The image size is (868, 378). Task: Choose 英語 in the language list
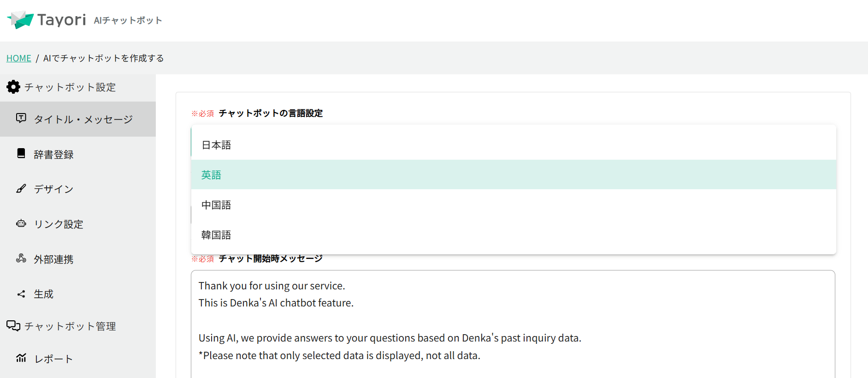click(x=211, y=175)
